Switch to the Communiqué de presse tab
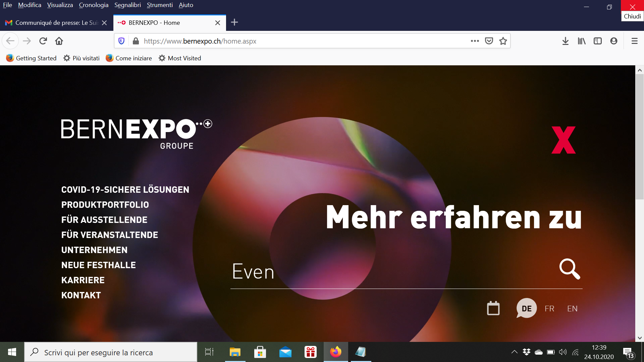Screen dimensions: 644x362 pos(56,23)
